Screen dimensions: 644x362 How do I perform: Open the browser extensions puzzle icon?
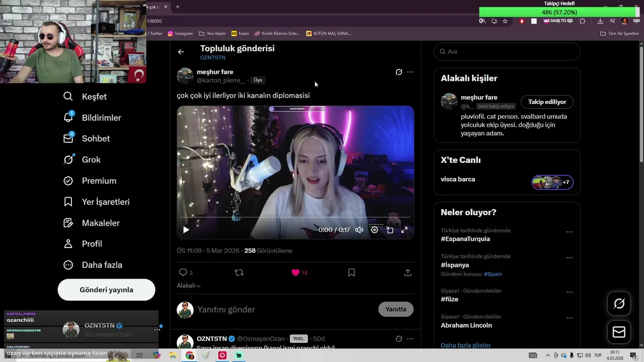pyautogui.click(x=583, y=21)
